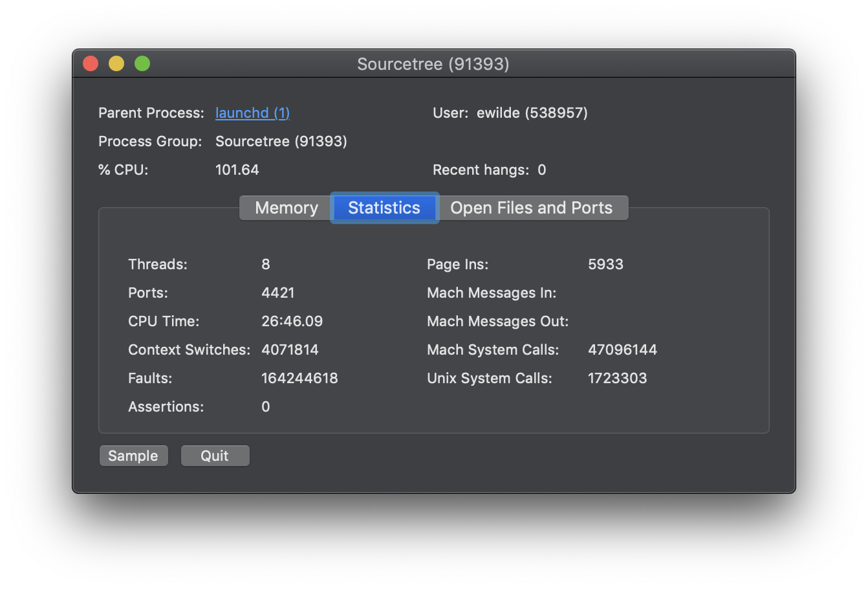Viewport: 868px width, 589px height.
Task: Select the % CPU value 101.64
Action: coord(237,170)
